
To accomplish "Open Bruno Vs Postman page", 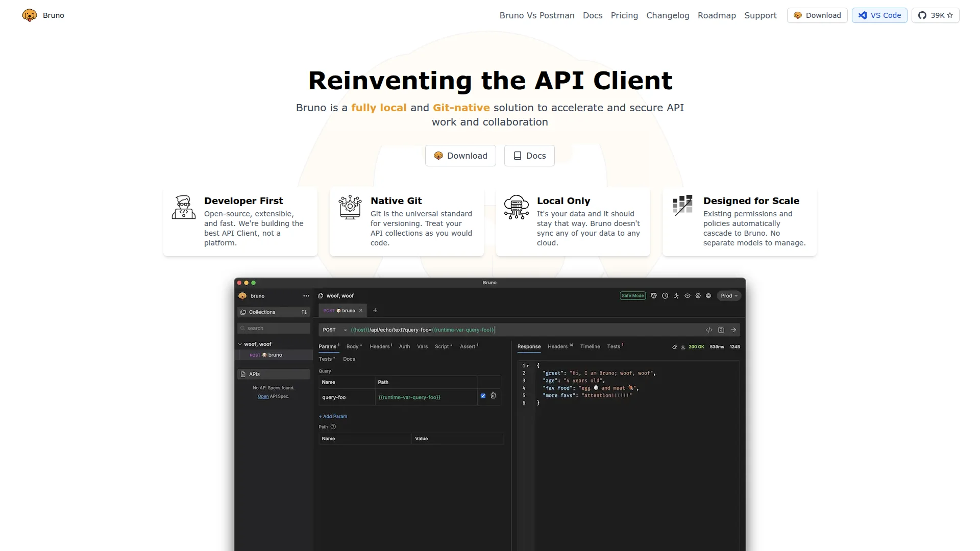I will pos(536,15).
